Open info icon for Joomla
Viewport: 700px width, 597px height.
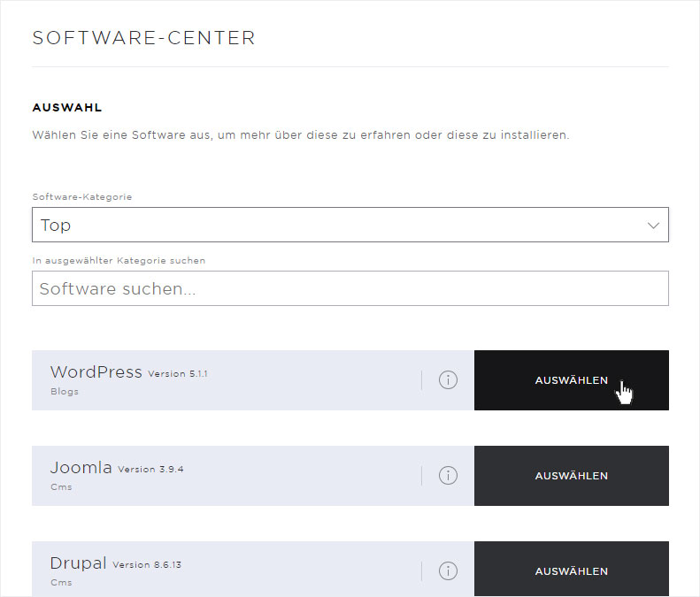coord(448,476)
